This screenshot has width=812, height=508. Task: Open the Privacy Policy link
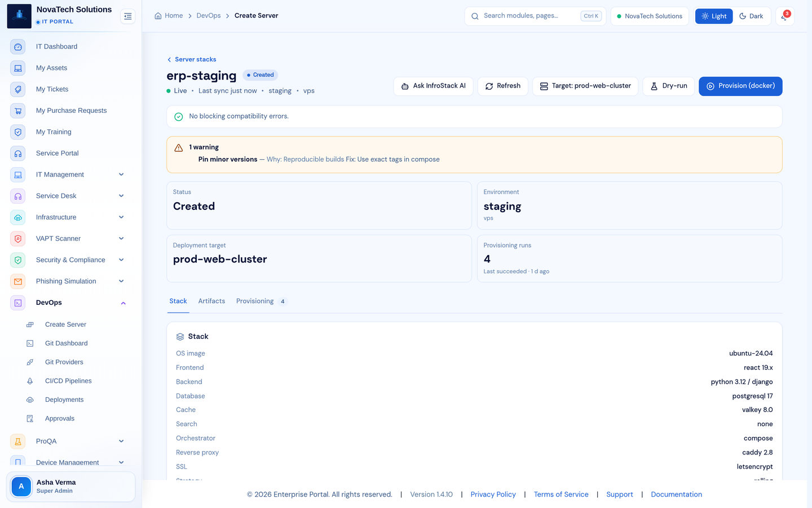[493, 494]
